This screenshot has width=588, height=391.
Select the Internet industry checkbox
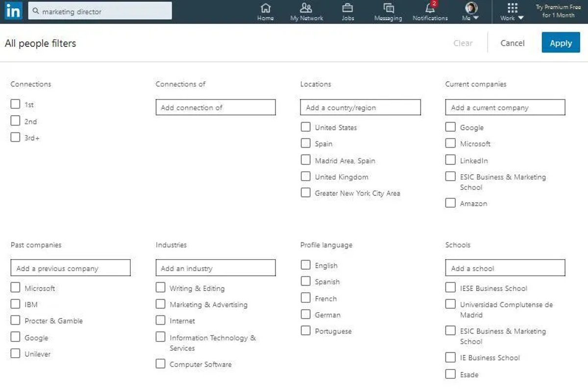160,320
